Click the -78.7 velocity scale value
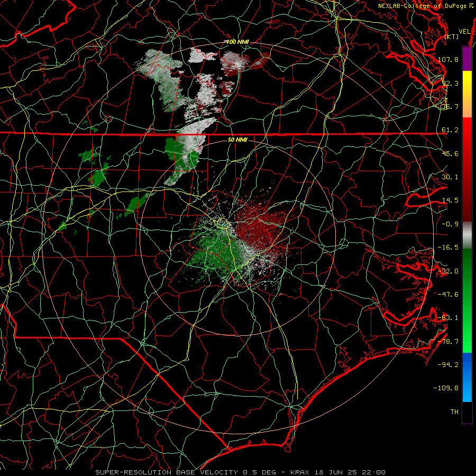This screenshot has width=476, height=476. [448, 342]
